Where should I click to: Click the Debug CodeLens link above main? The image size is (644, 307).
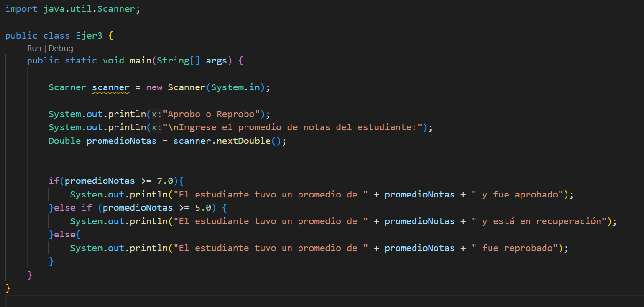[x=61, y=48]
